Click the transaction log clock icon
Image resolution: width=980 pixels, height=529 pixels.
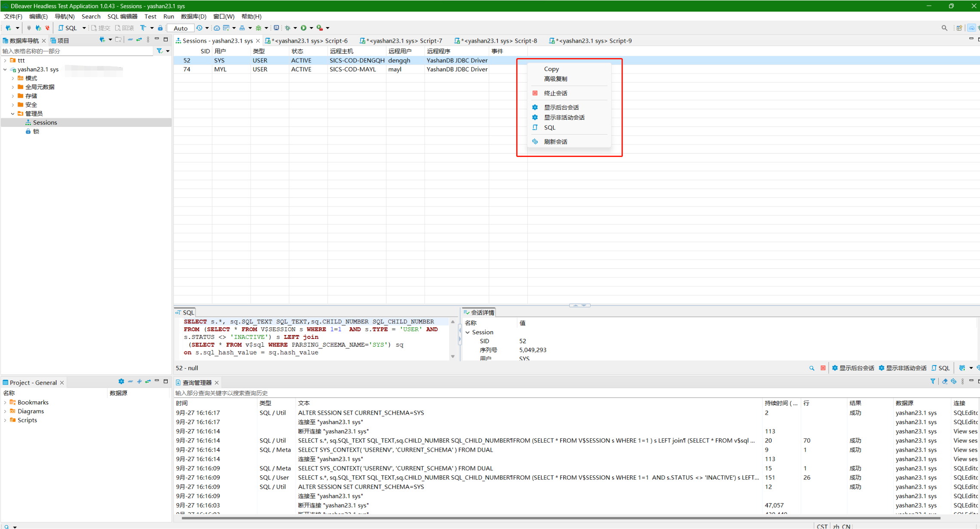[x=199, y=28]
